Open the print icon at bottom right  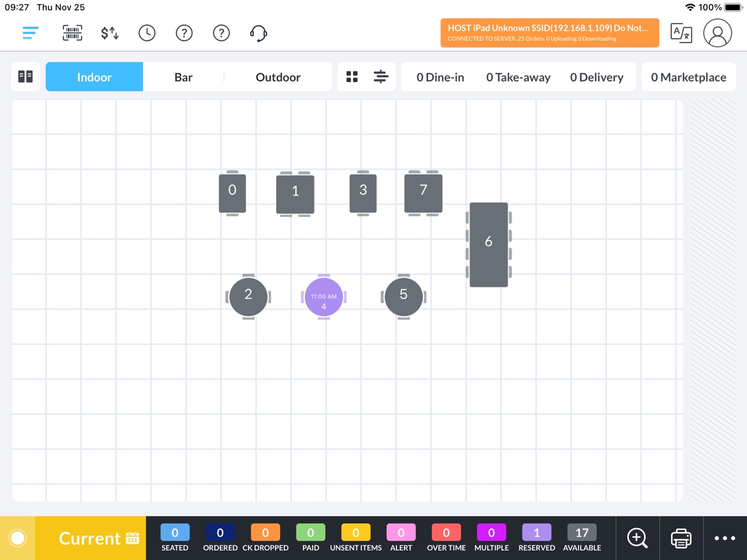point(680,538)
